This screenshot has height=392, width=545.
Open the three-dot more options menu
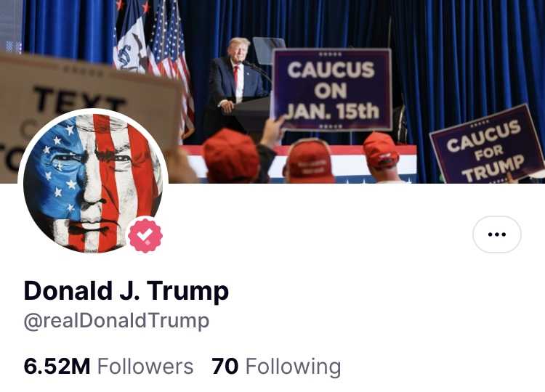pyautogui.click(x=497, y=234)
